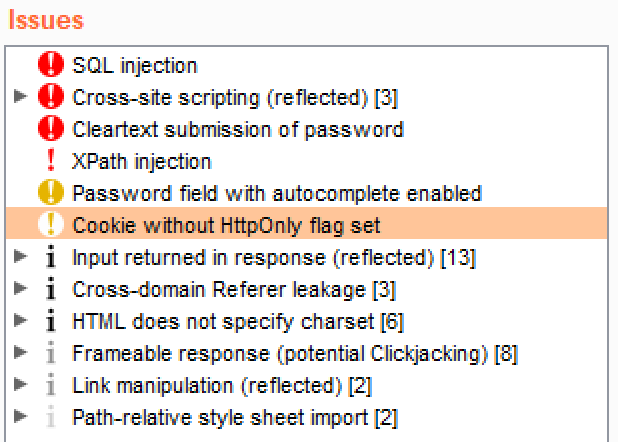This screenshot has height=442, width=618.
Task: Click the red severity icon beside SQL injection
Action: [50, 66]
